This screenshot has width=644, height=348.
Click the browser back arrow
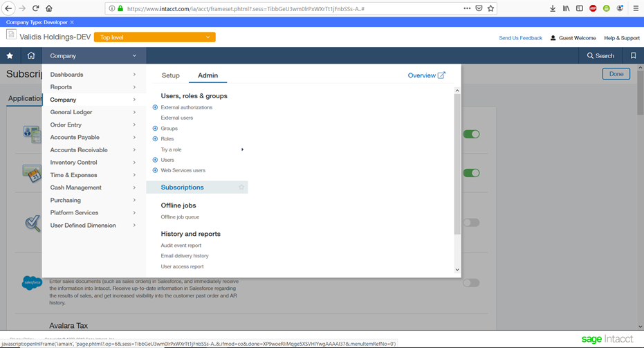(8, 8)
